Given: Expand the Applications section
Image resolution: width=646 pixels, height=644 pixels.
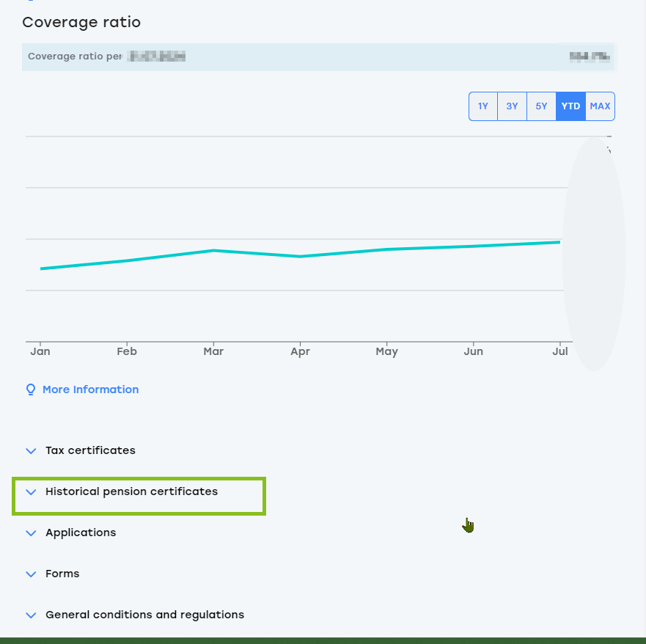Looking at the screenshot, I should click(x=81, y=533).
